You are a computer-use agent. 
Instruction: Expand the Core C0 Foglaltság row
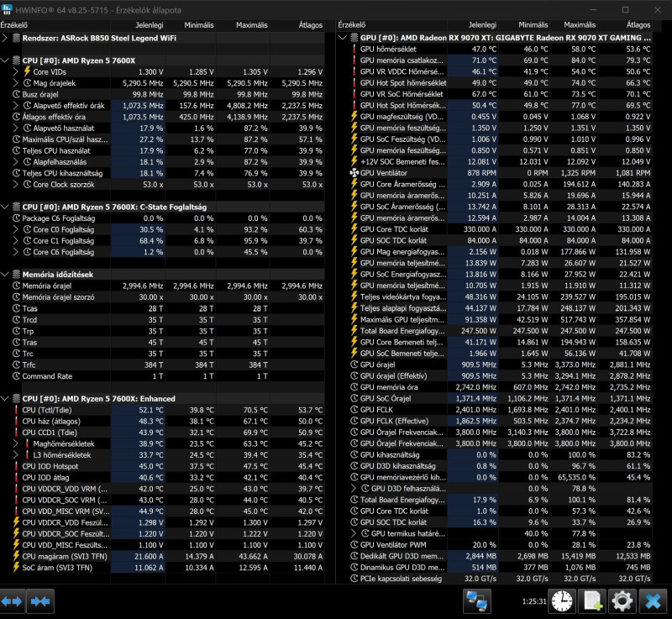[16, 229]
